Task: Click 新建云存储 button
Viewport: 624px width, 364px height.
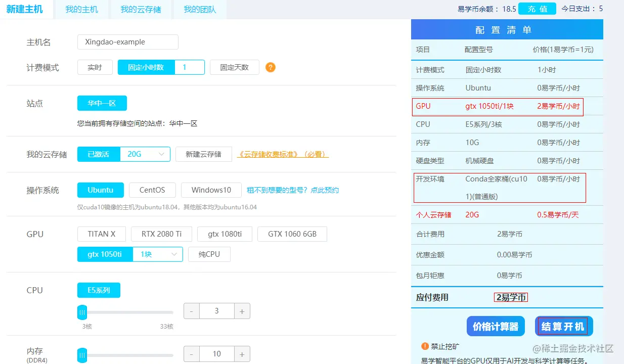Action: (x=204, y=154)
